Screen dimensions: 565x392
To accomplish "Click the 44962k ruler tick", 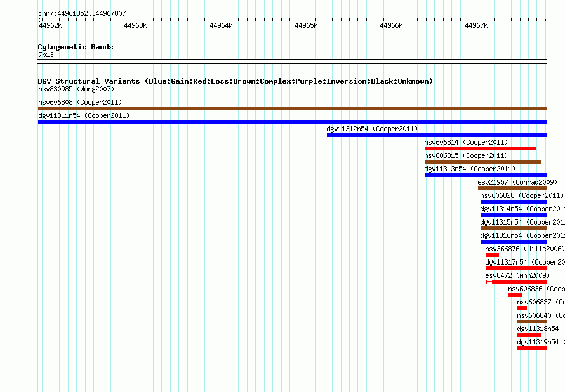I will (x=50, y=25).
